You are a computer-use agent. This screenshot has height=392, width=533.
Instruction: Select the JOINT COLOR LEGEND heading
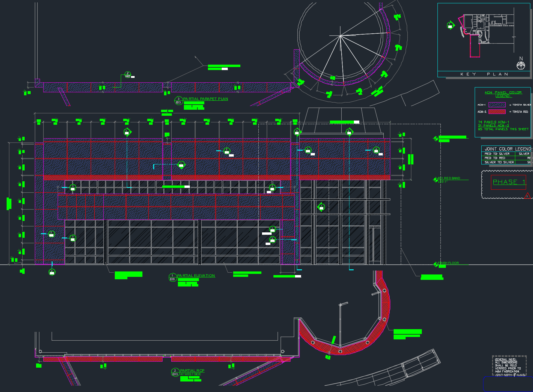[x=508, y=149]
